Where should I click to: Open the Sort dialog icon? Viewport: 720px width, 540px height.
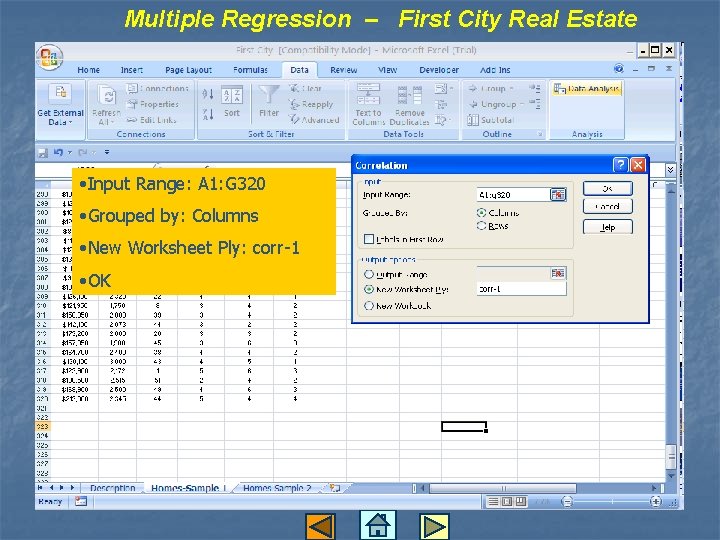[x=232, y=96]
